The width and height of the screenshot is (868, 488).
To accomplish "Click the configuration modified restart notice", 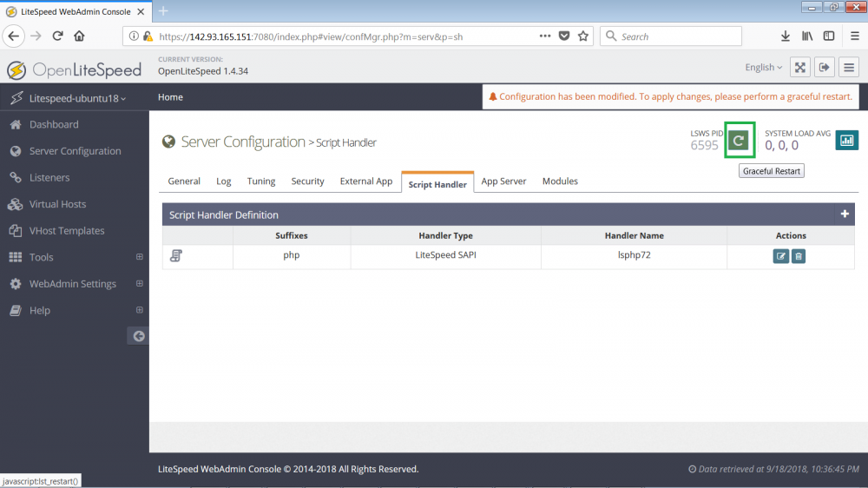I will click(x=670, y=96).
